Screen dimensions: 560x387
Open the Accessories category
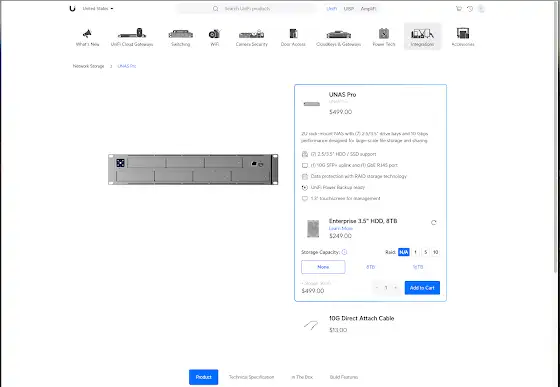pos(463,37)
